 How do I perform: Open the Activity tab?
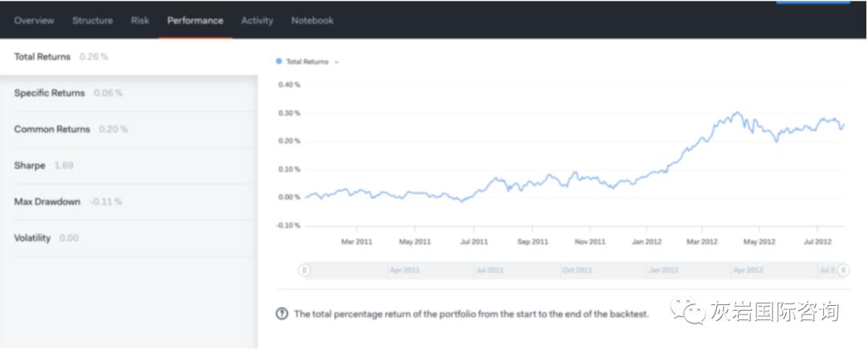(x=257, y=21)
